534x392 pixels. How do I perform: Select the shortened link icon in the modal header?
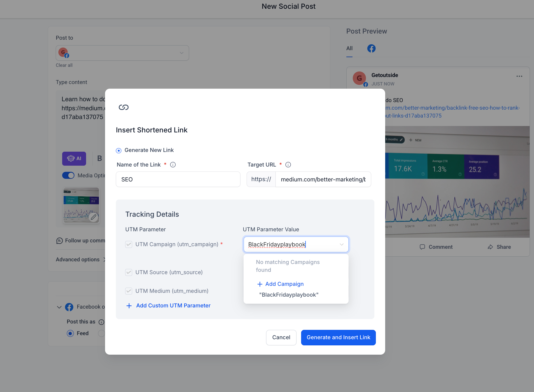[x=123, y=107]
